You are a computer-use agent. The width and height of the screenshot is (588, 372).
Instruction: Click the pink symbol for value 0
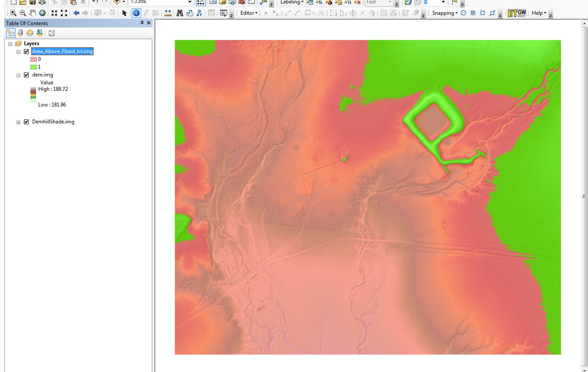(33, 59)
